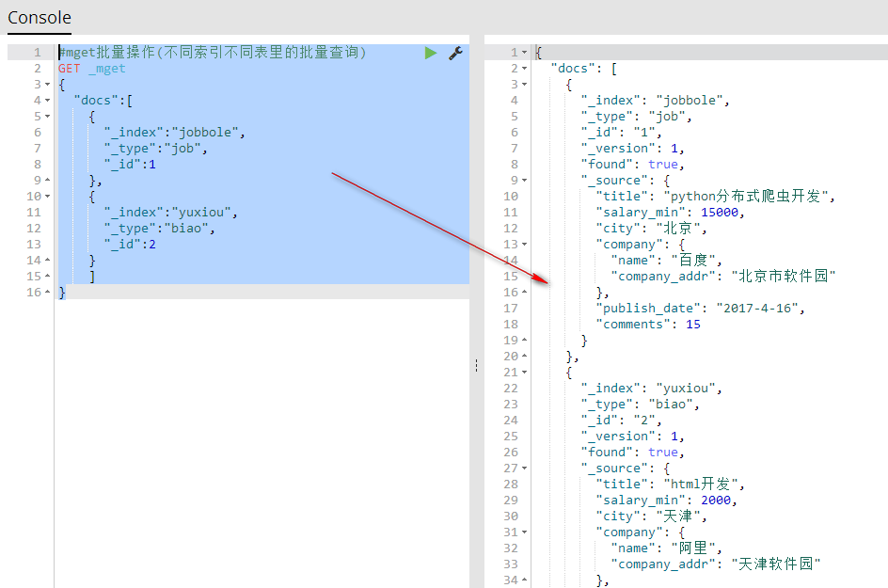The width and height of the screenshot is (888, 588).
Task: Click the GET keyword in the editor
Action: click(x=69, y=69)
